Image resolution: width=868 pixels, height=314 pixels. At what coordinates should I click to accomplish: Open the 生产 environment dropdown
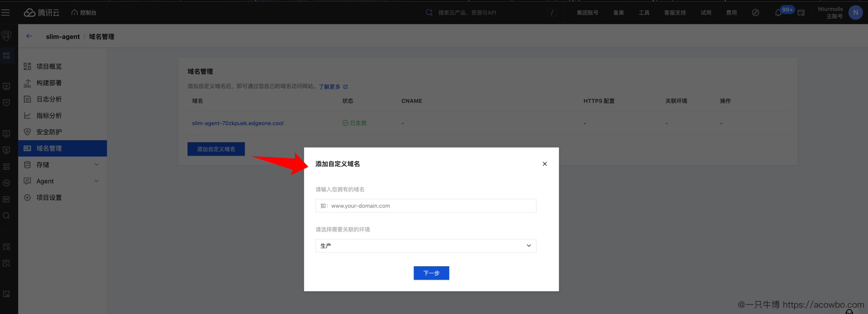point(426,246)
